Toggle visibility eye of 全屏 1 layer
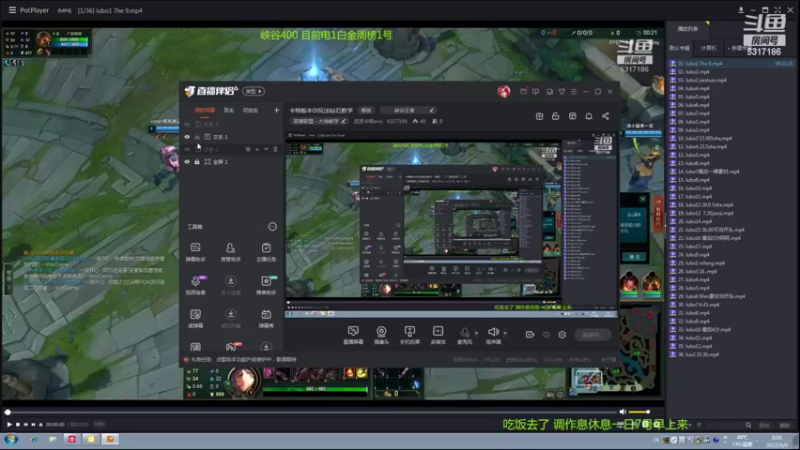 [187, 162]
